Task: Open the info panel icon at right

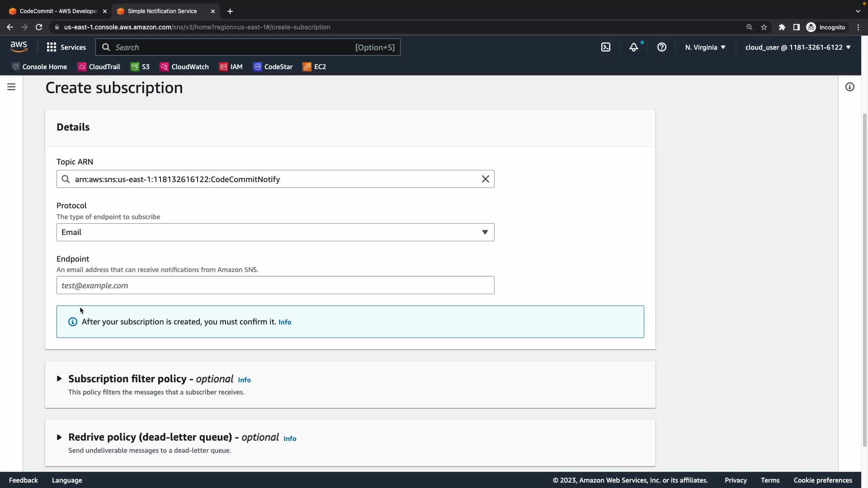Action: (x=850, y=87)
